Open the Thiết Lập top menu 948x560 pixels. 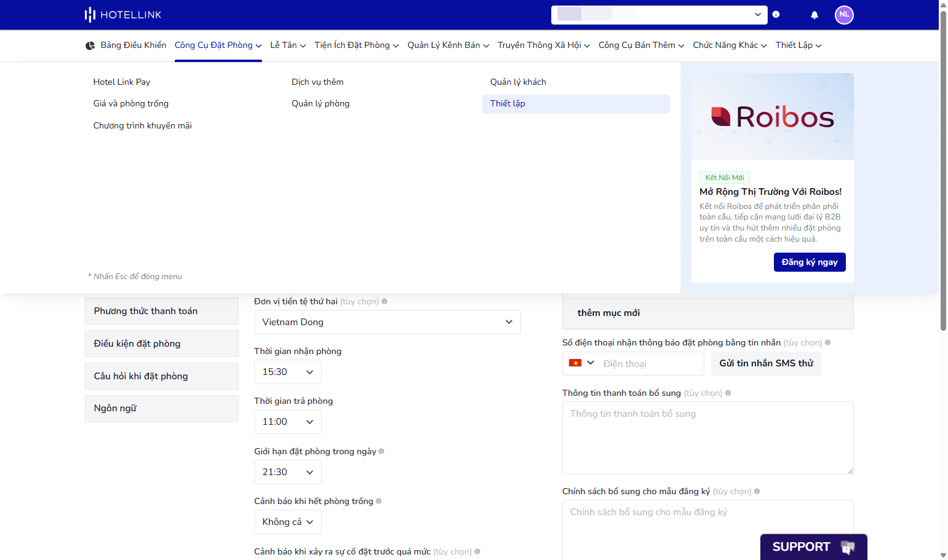click(799, 45)
